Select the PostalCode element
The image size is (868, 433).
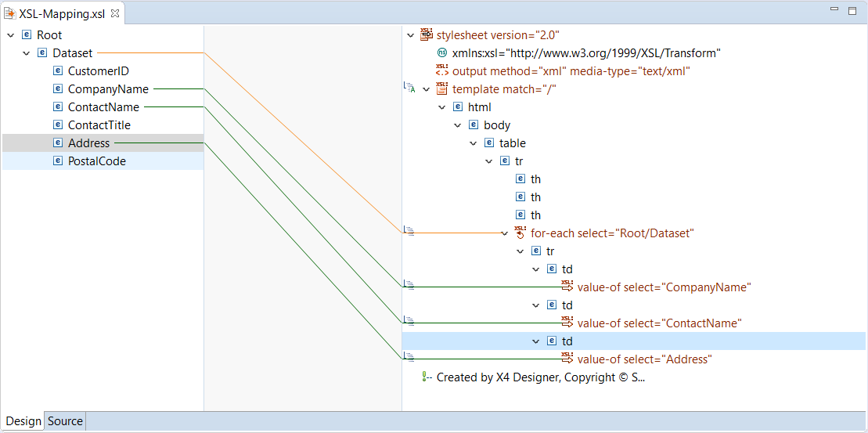pos(96,161)
